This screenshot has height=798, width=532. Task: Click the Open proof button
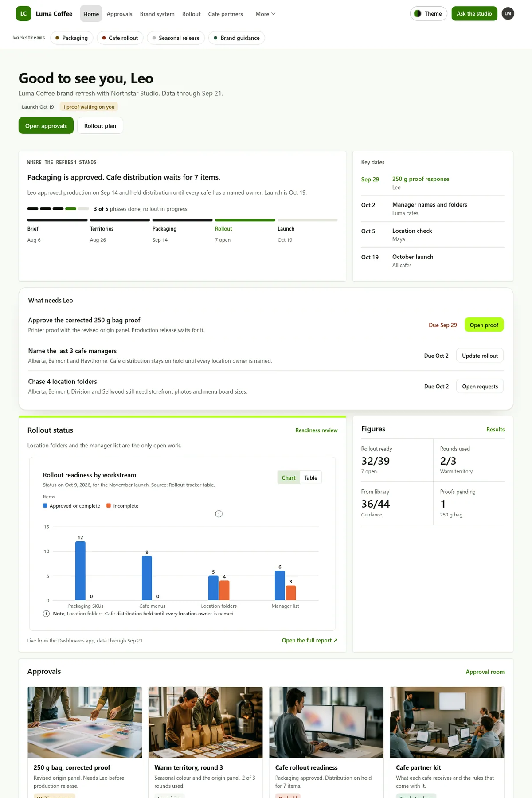tap(484, 325)
